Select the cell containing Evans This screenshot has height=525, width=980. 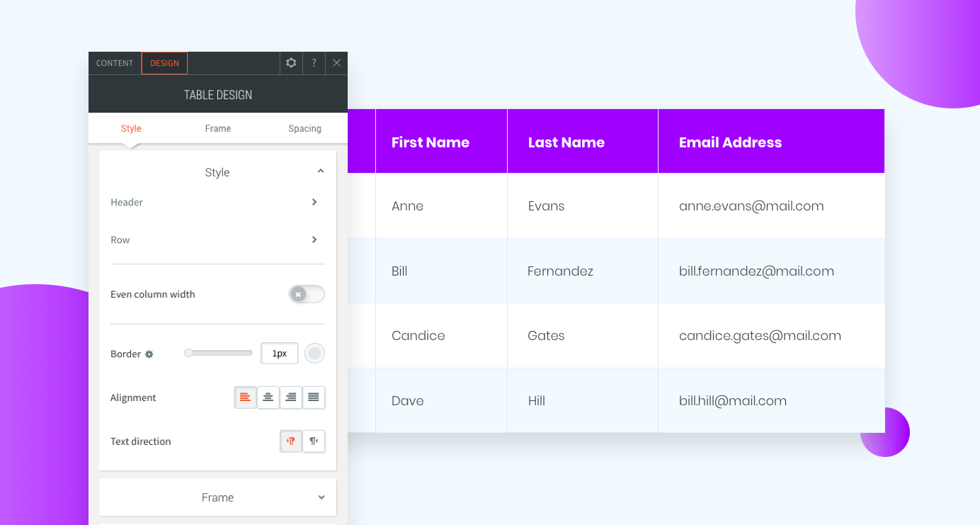pyautogui.click(x=583, y=206)
